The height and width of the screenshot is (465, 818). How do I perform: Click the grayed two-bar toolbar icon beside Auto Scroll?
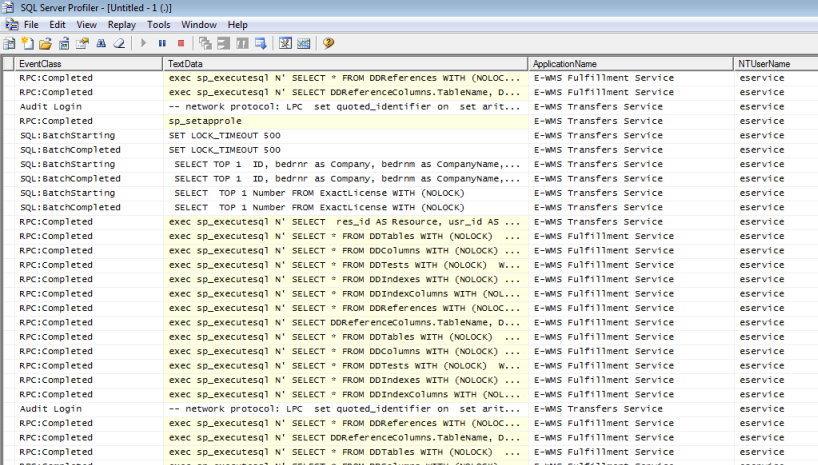[242, 43]
